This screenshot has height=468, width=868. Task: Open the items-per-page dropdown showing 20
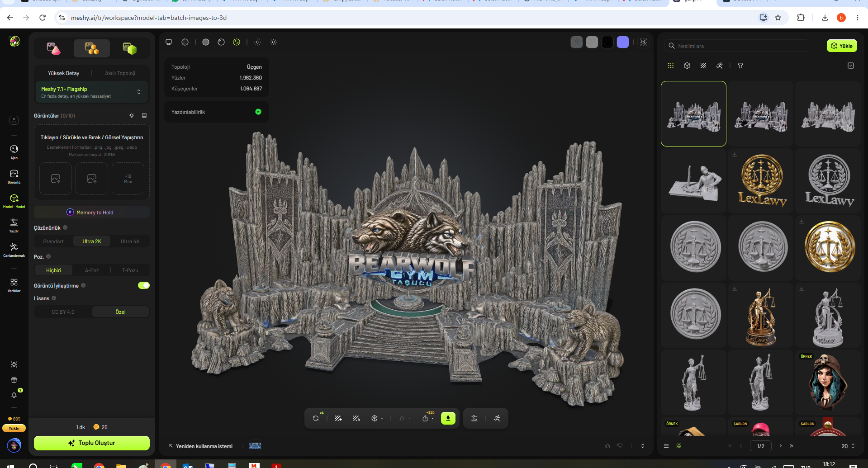[x=848, y=446]
